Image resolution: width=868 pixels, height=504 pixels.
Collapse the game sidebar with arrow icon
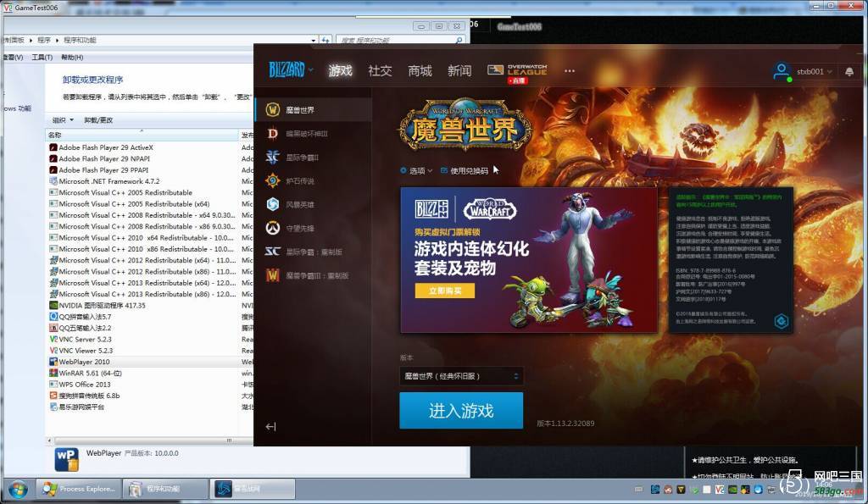click(270, 427)
